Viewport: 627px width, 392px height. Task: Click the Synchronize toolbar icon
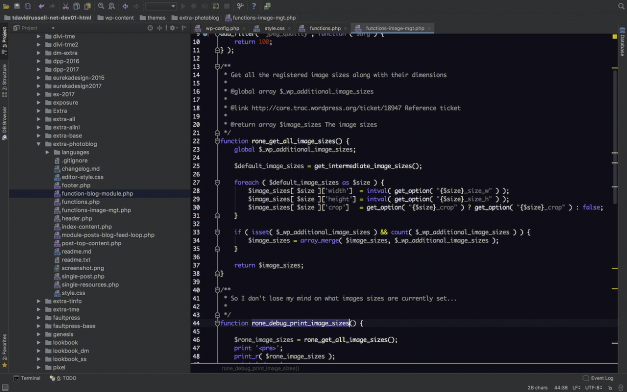click(x=28, y=6)
